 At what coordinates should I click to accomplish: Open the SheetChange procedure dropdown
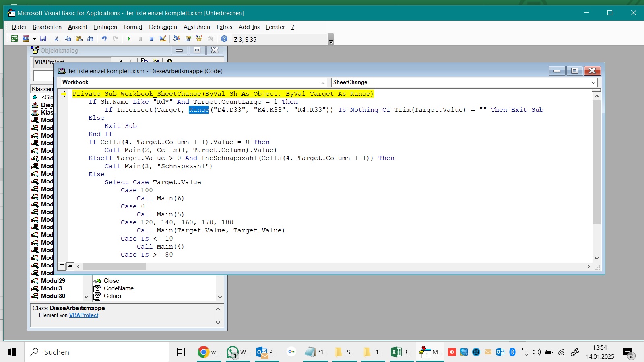593,82
